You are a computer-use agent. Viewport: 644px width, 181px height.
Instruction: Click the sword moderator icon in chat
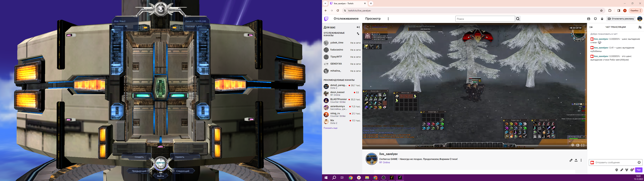[x=622, y=170]
